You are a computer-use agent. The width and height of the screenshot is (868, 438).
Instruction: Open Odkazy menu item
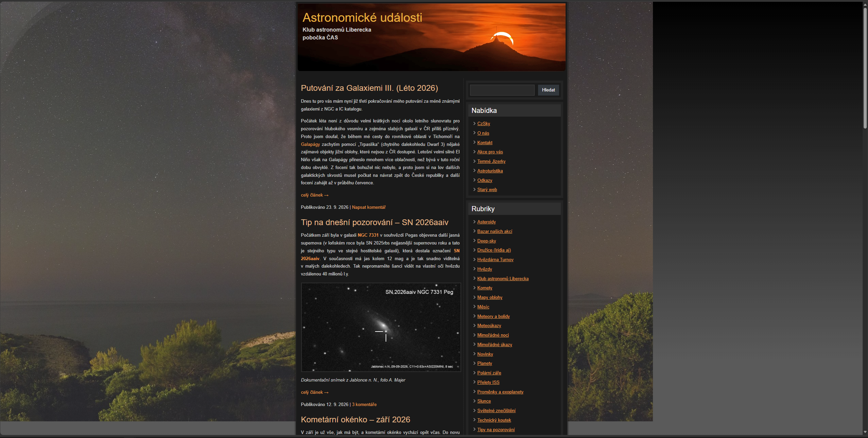point(485,181)
